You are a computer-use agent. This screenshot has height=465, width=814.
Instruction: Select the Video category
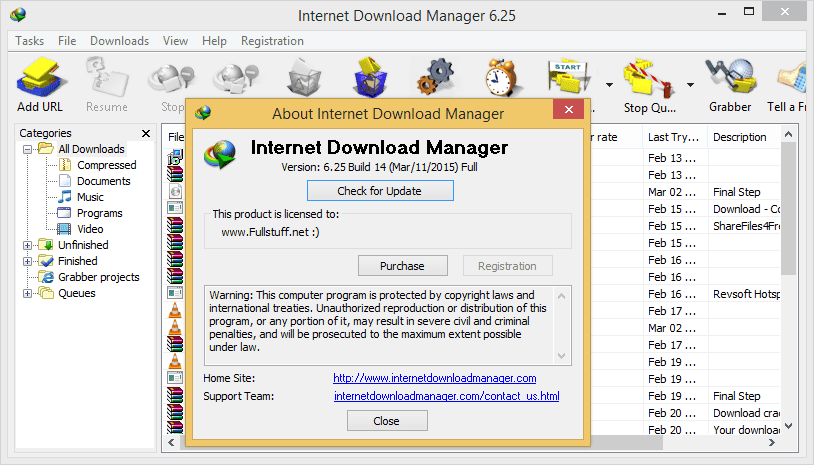(90, 229)
